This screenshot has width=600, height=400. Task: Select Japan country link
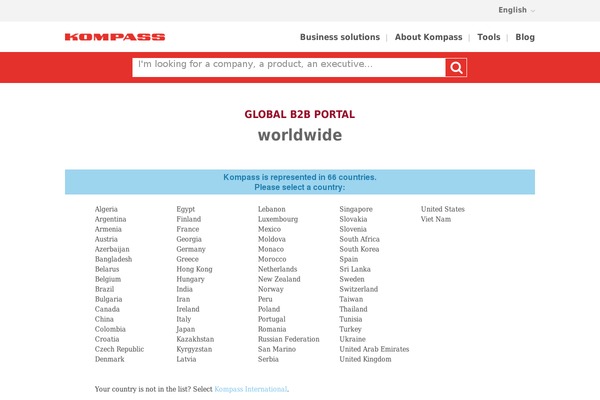(x=186, y=329)
